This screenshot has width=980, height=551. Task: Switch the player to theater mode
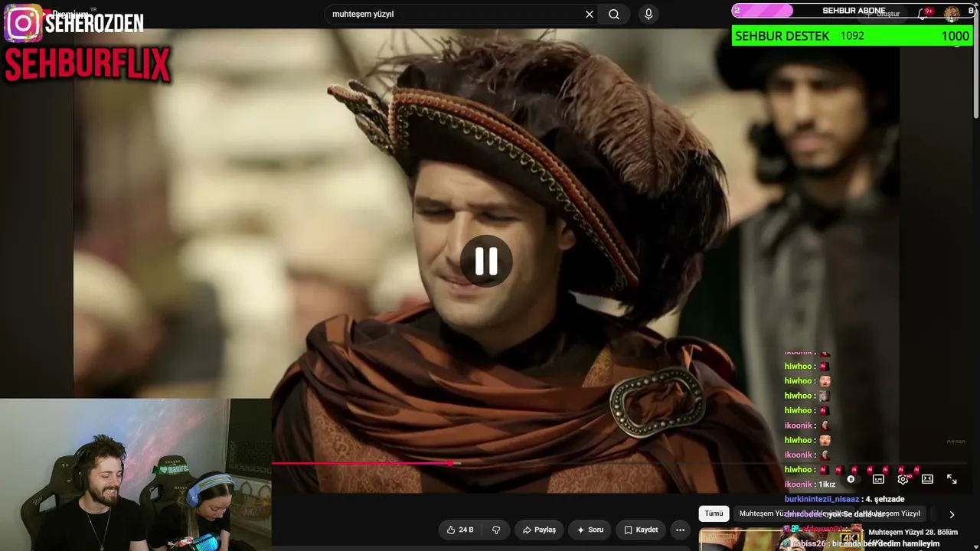pos(927,479)
